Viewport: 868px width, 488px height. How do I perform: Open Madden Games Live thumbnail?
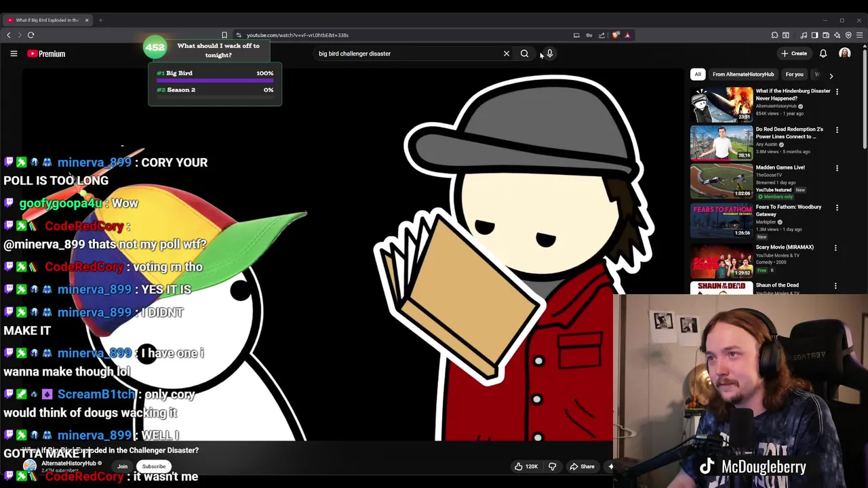click(x=722, y=181)
